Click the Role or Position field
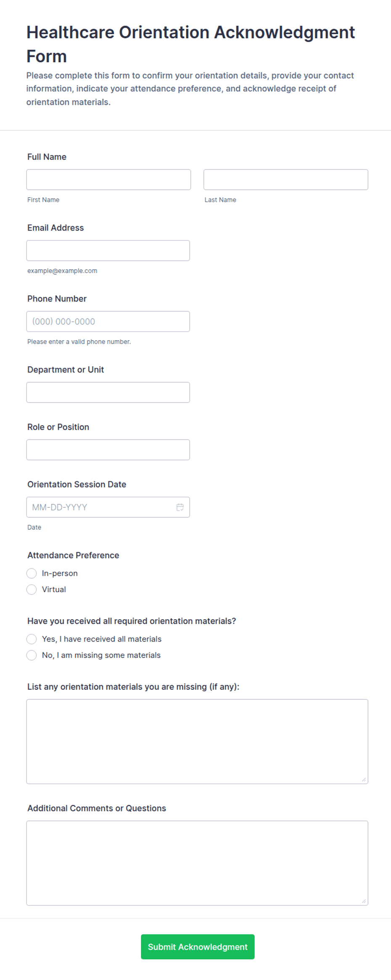The image size is (391, 980). (x=108, y=450)
